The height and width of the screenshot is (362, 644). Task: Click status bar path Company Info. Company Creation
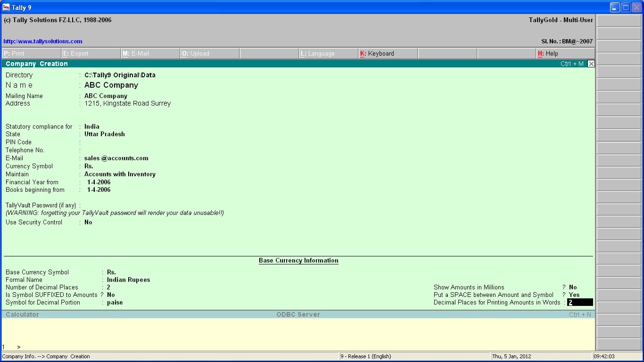pos(46,356)
